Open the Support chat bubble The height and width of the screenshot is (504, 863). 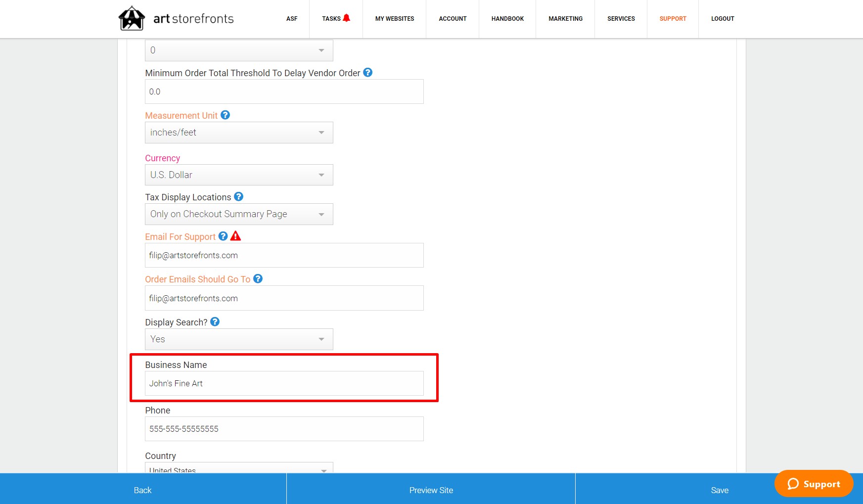pos(813,484)
